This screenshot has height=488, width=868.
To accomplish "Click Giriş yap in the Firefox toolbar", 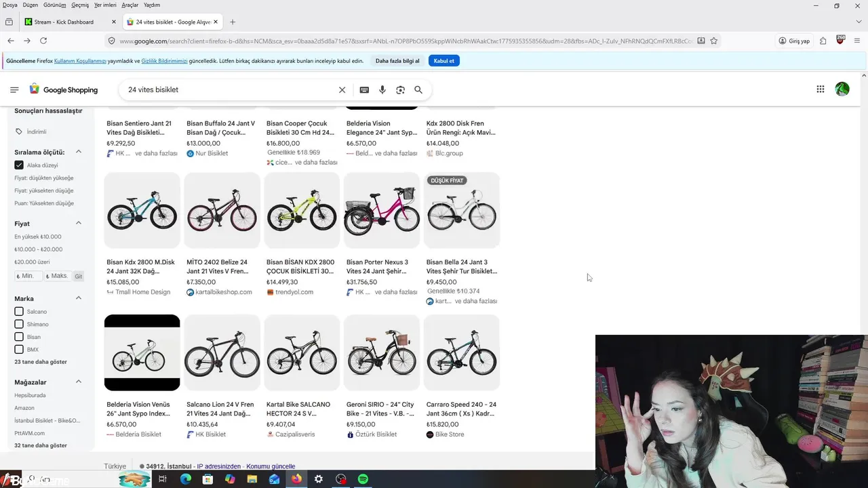I will coord(795,41).
